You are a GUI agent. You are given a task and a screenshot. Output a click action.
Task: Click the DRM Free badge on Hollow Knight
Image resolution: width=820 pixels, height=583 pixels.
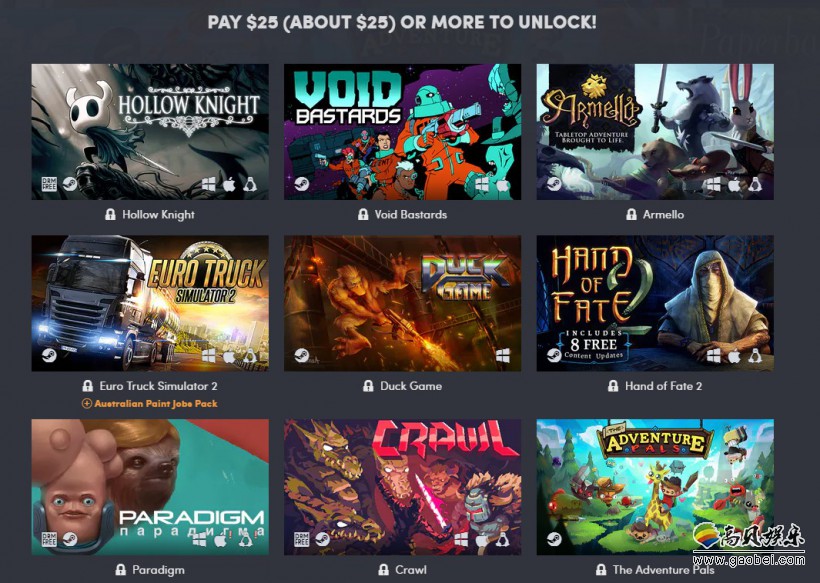49,184
